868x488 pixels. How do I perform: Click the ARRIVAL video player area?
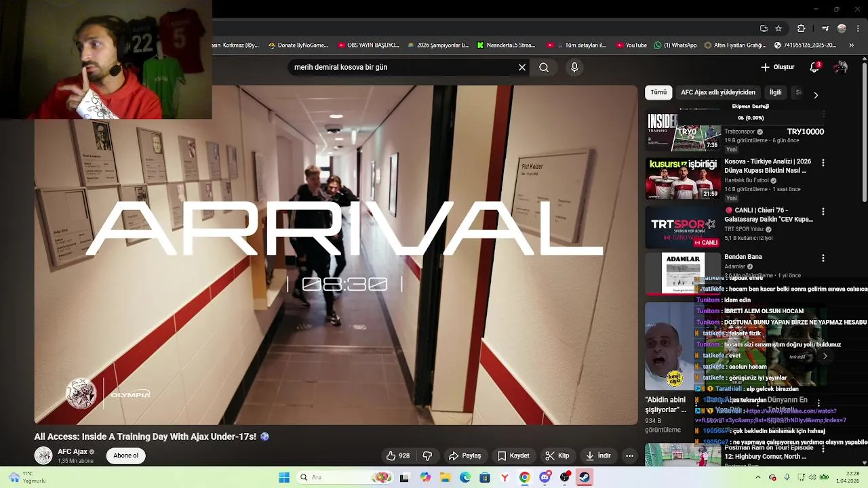[x=336, y=255]
